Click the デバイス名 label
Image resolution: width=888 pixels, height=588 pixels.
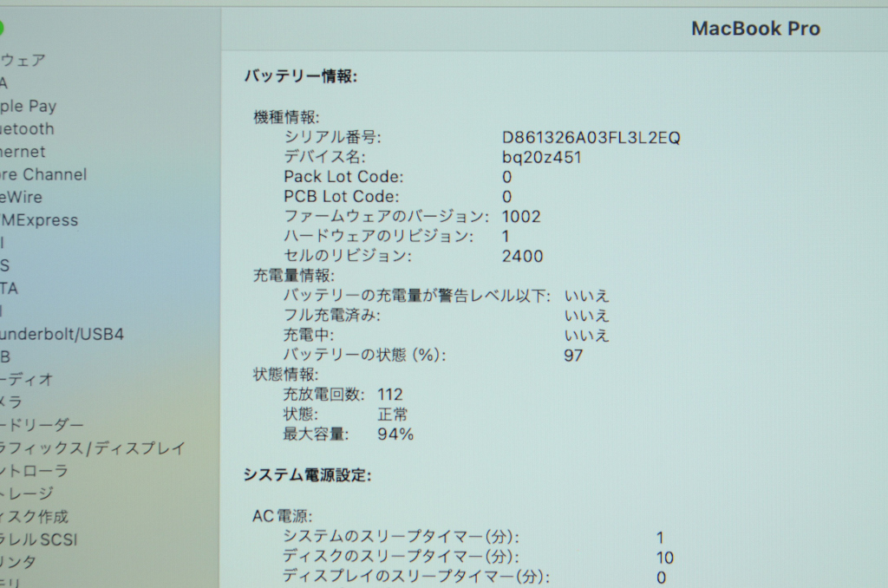pos(324,157)
